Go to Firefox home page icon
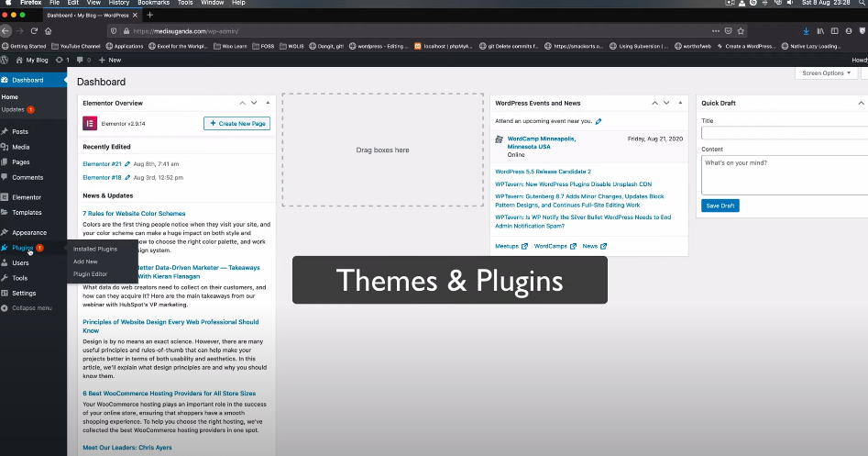This screenshot has width=868, height=456. (x=49, y=31)
